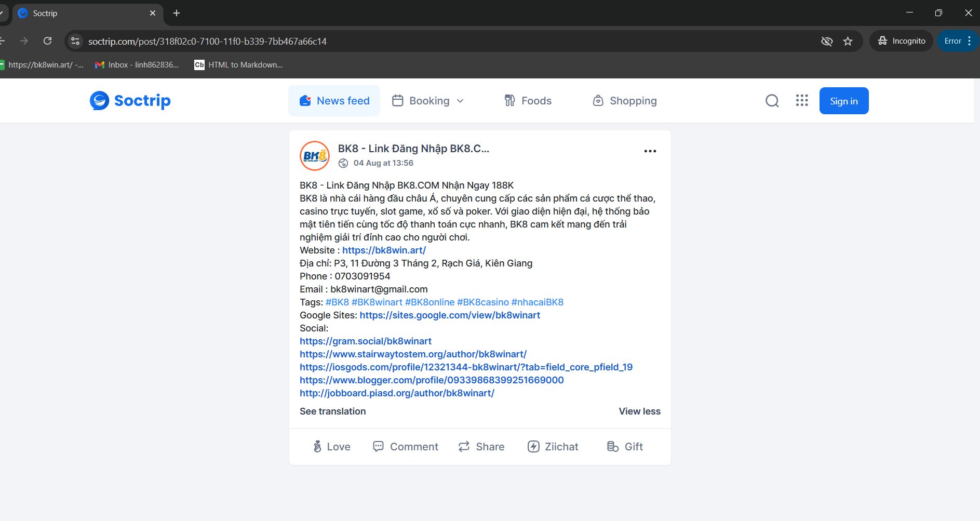Bookmark this page with the star icon
The width and height of the screenshot is (980, 521).
(848, 41)
